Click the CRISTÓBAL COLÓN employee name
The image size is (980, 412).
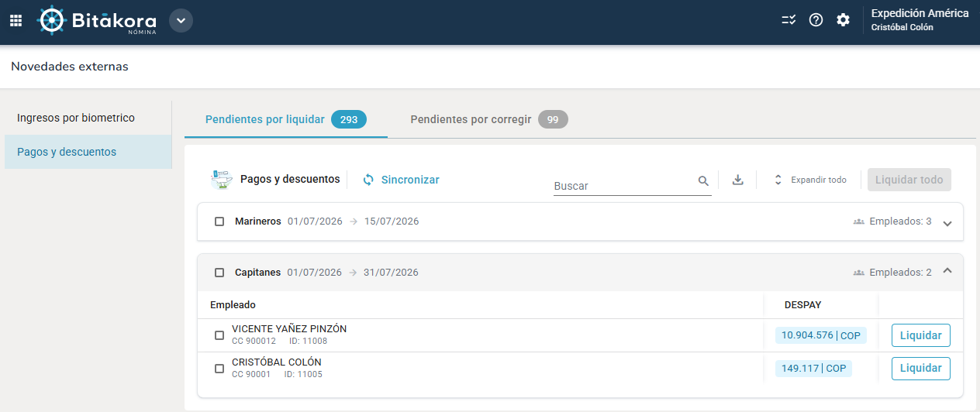point(277,362)
